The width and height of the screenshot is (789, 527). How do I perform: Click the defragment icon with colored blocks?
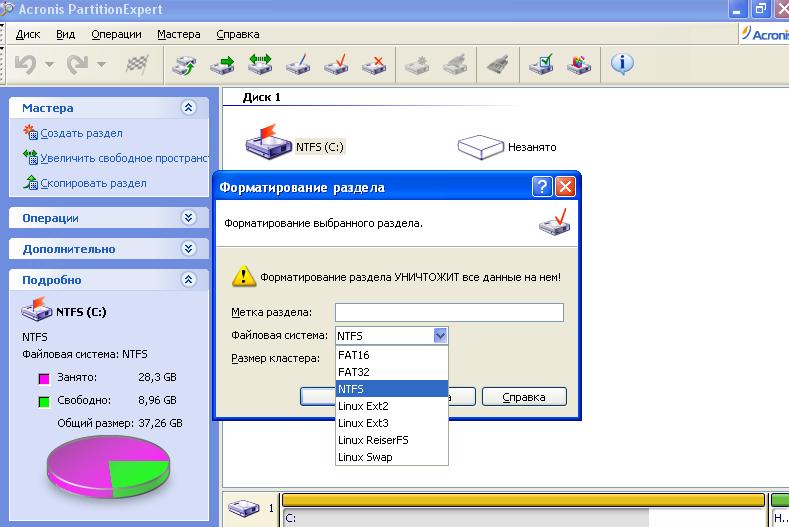(579, 65)
